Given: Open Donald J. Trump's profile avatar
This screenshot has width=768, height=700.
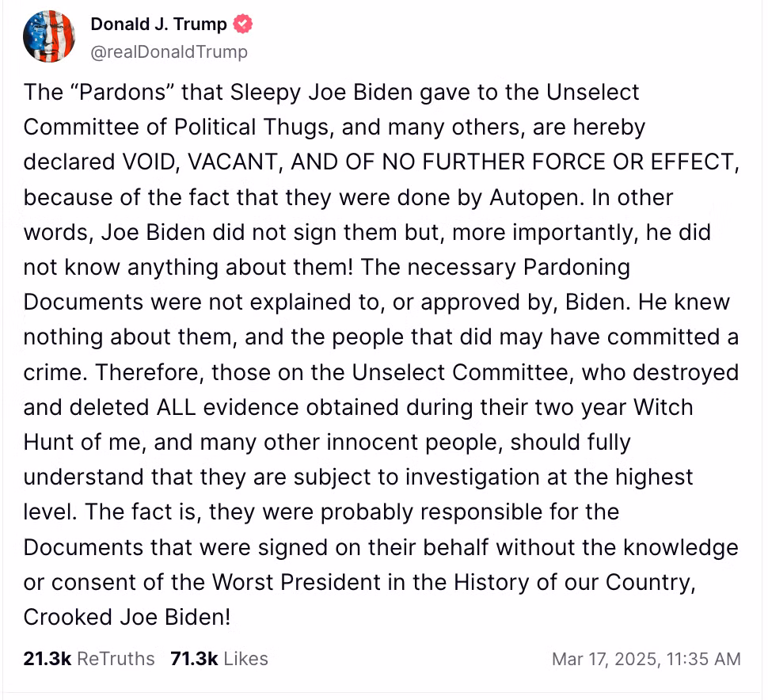Looking at the screenshot, I should [x=49, y=36].
